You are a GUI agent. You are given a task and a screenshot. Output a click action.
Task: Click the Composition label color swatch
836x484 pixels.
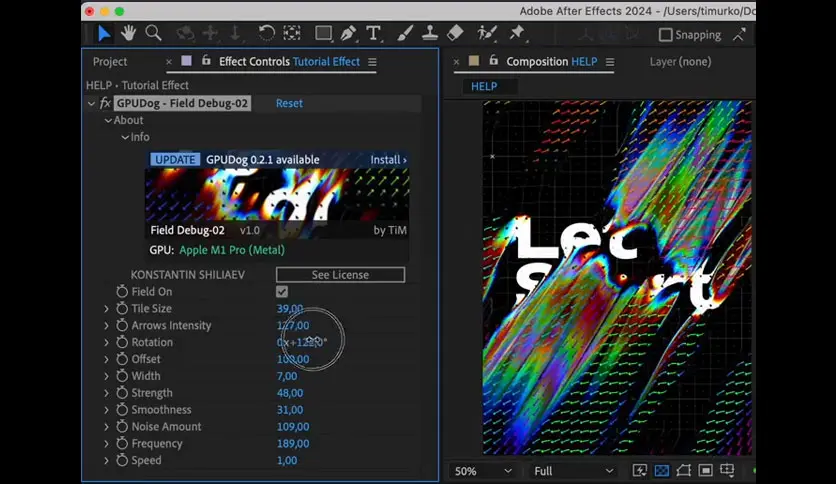point(473,61)
